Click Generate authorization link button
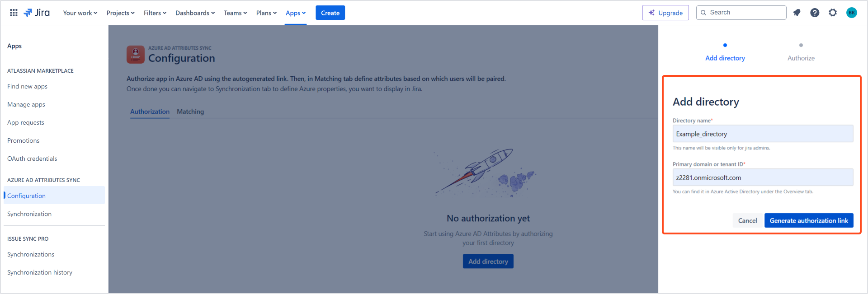 coord(809,220)
